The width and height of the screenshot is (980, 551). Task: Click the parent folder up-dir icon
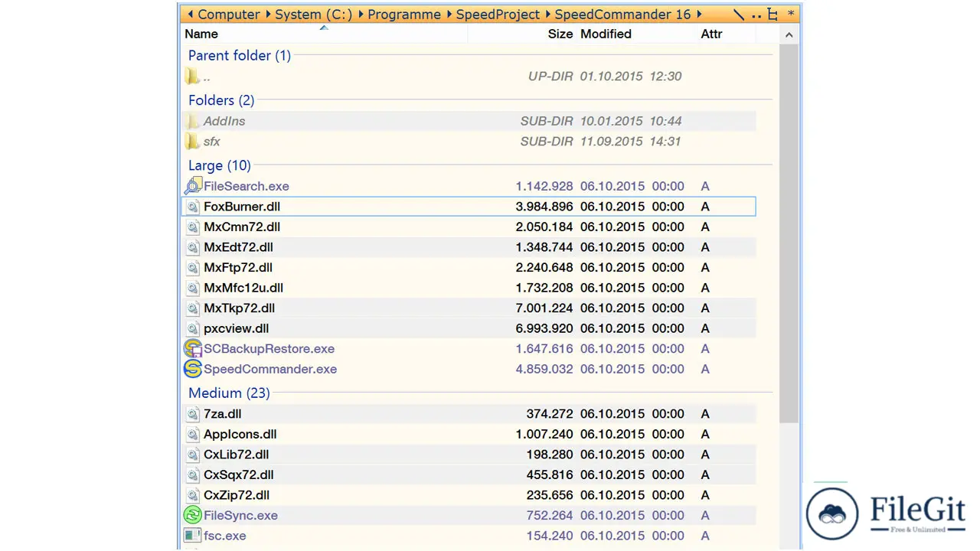[x=193, y=77]
